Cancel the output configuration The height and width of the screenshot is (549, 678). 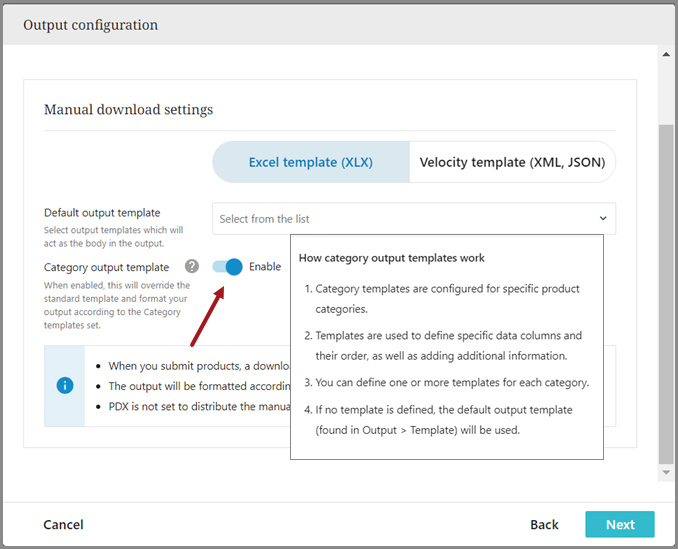(63, 524)
